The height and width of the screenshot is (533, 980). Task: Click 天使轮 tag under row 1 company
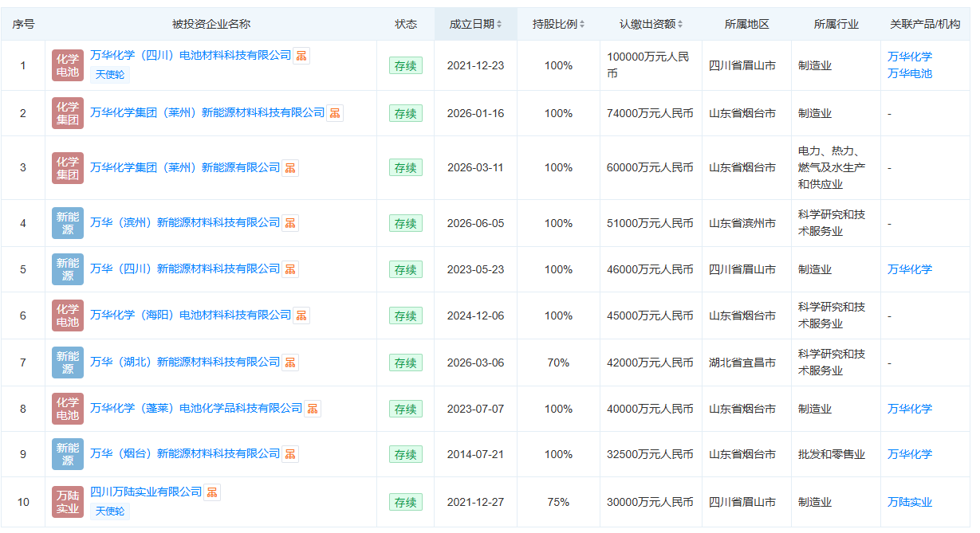pyautogui.click(x=110, y=75)
